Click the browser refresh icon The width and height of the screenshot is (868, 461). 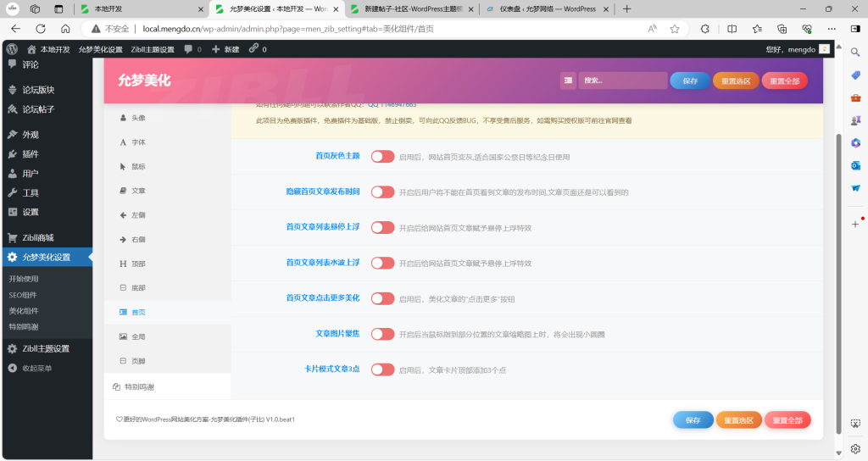click(x=40, y=28)
